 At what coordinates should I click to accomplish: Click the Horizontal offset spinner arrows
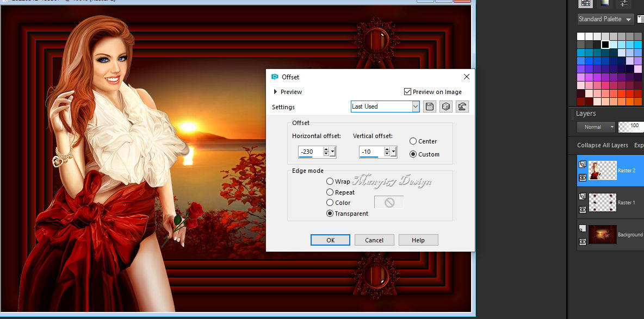click(x=326, y=152)
